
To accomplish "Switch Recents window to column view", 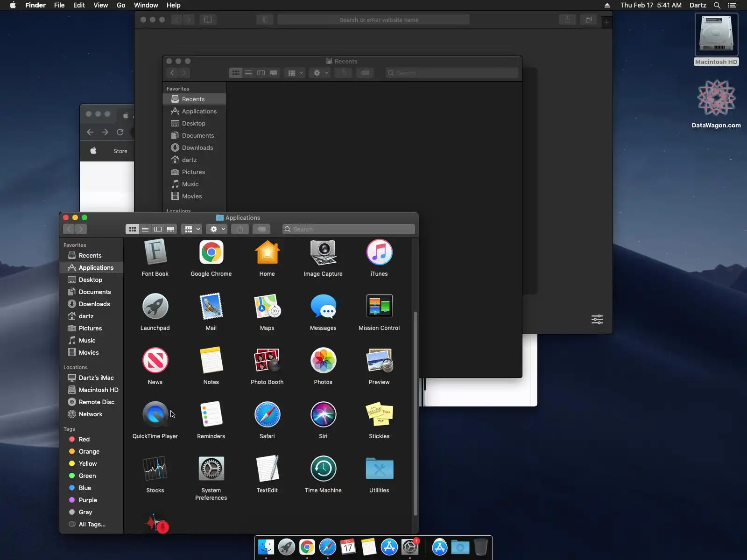I will [261, 73].
